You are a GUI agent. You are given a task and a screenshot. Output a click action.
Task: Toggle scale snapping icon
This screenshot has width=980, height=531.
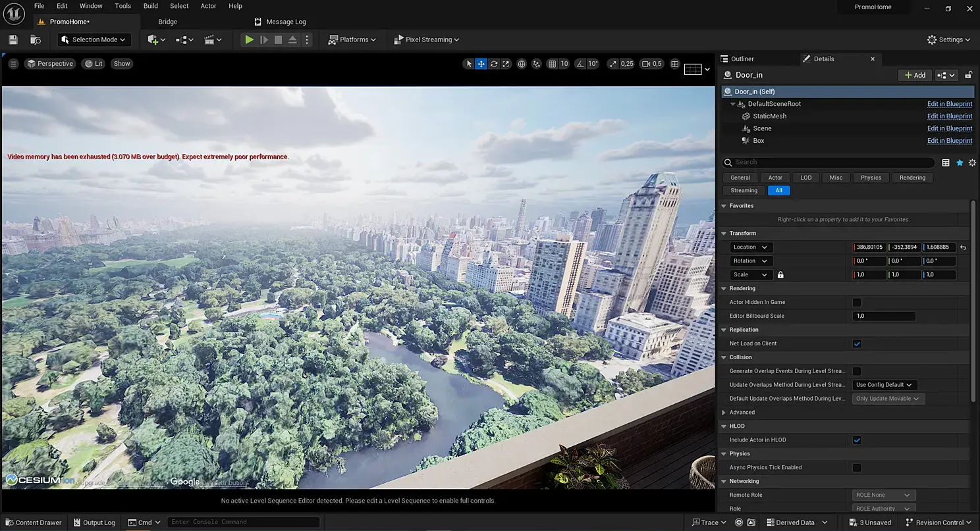[613, 64]
